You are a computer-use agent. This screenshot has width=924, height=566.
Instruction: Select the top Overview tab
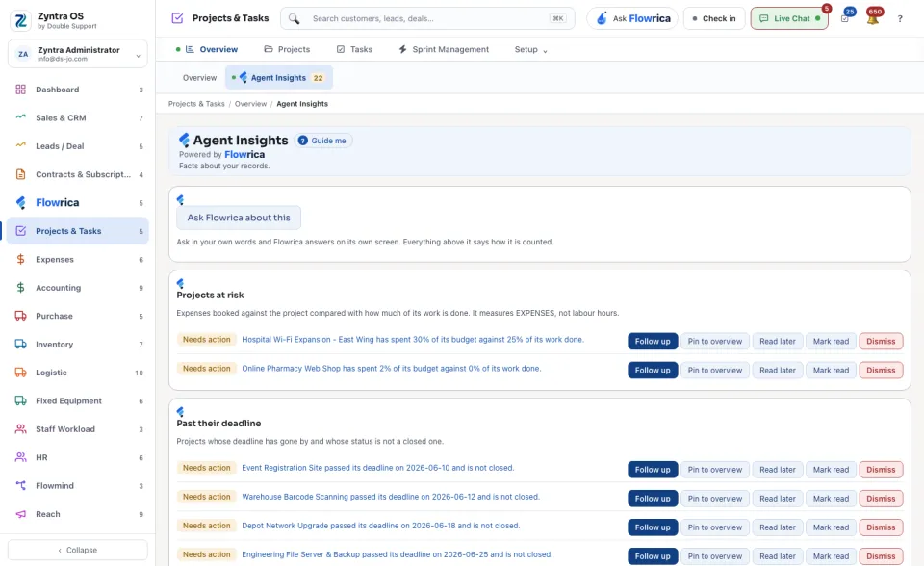212,49
